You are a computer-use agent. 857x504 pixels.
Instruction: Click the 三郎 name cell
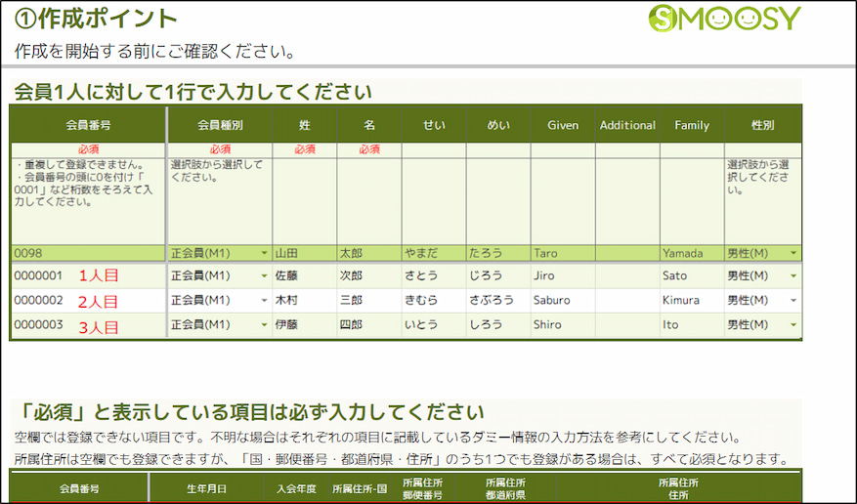tap(368, 301)
